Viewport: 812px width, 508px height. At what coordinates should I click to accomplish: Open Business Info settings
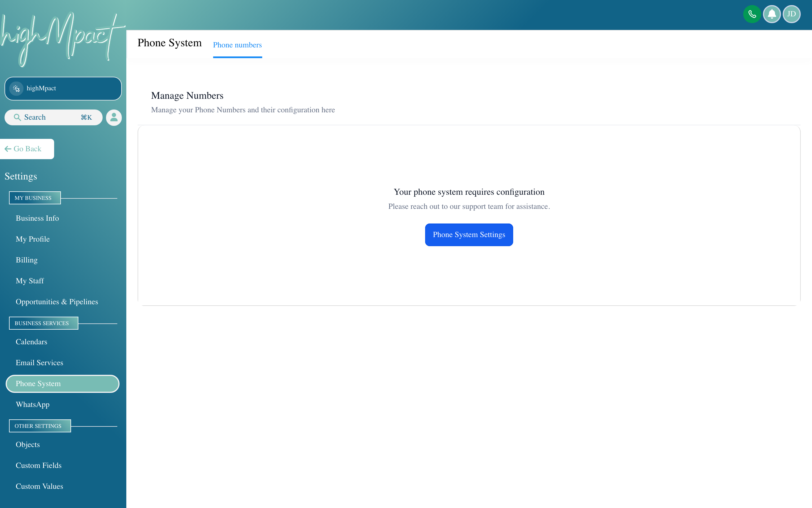(37, 218)
